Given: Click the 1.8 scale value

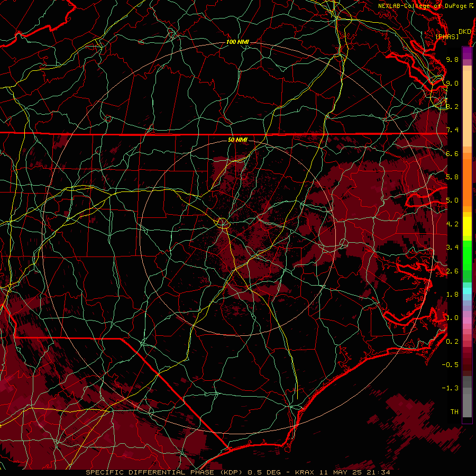Looking at the screenshot, I should [x=452, y=295].
